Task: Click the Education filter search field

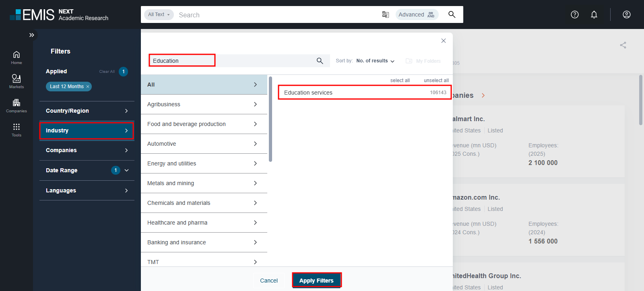Action: pyautogui.click(x=182, y=61)
